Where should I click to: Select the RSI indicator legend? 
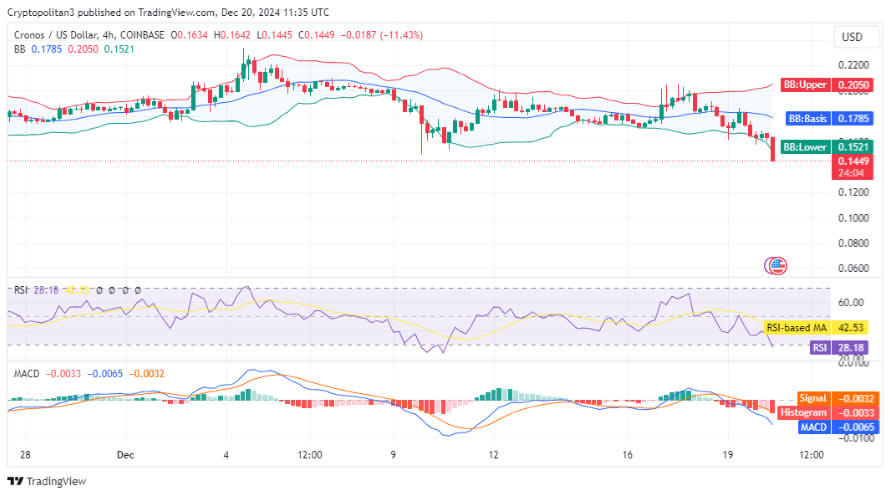(x=20, y=290)
